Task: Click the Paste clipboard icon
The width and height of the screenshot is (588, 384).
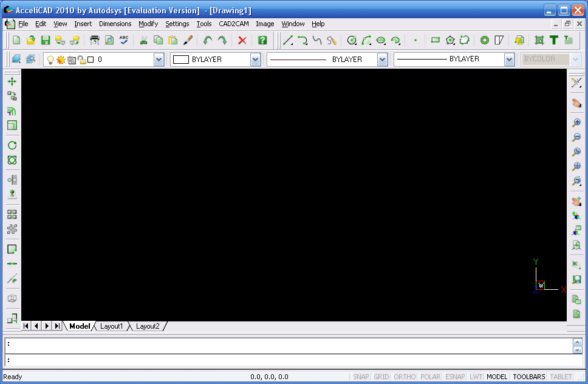Action: pyautogui.click(x=173, y=40)
